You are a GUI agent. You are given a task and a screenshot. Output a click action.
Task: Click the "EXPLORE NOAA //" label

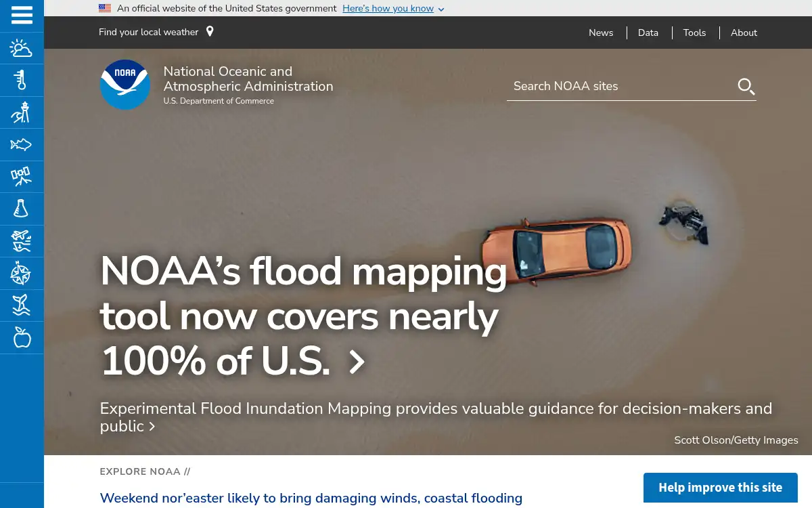145,471
